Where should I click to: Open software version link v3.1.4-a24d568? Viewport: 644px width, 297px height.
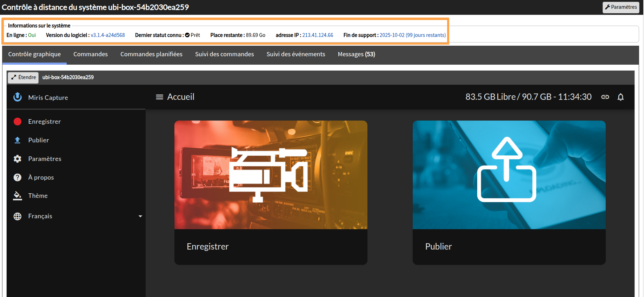pos(108,35)
